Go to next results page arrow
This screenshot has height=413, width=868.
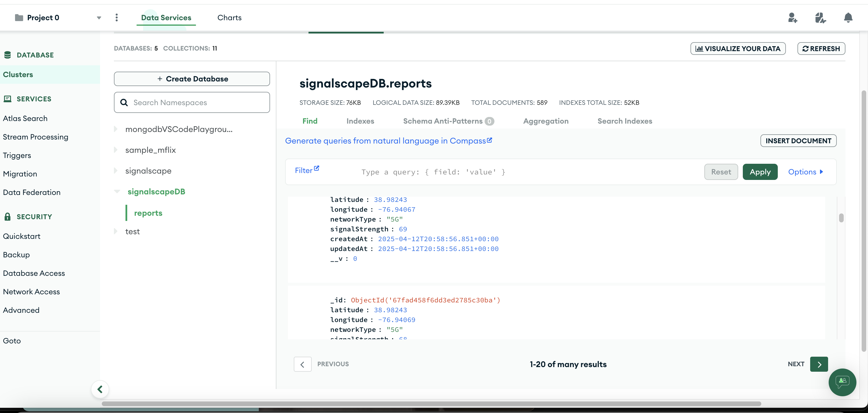819,364
